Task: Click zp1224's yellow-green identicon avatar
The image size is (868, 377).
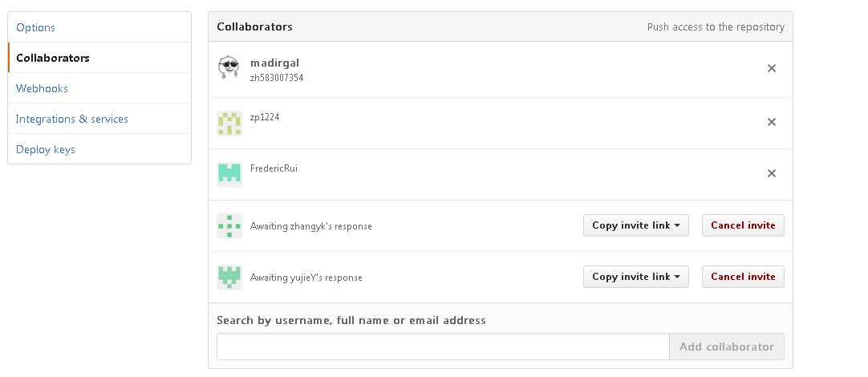Action: (229, 123)
